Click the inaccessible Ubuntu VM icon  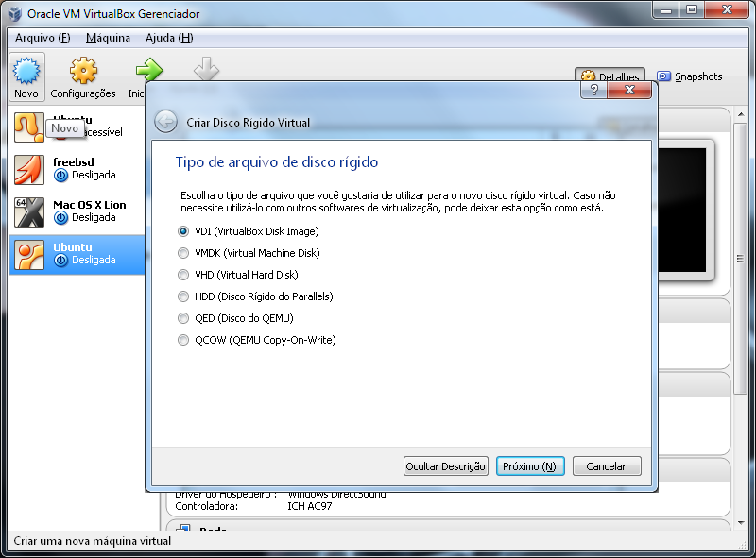coord(29,127)
